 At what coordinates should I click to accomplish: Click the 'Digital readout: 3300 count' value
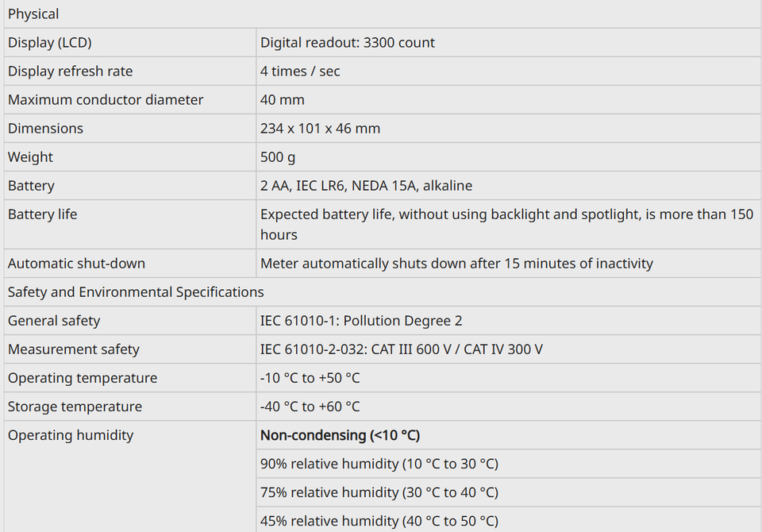(x=348, y=42)
